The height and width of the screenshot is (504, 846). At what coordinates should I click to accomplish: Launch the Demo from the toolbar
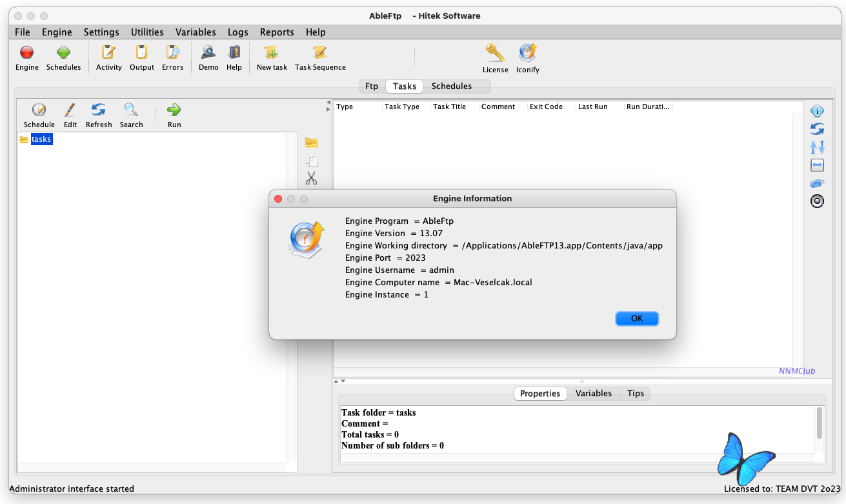pos(208,53)
